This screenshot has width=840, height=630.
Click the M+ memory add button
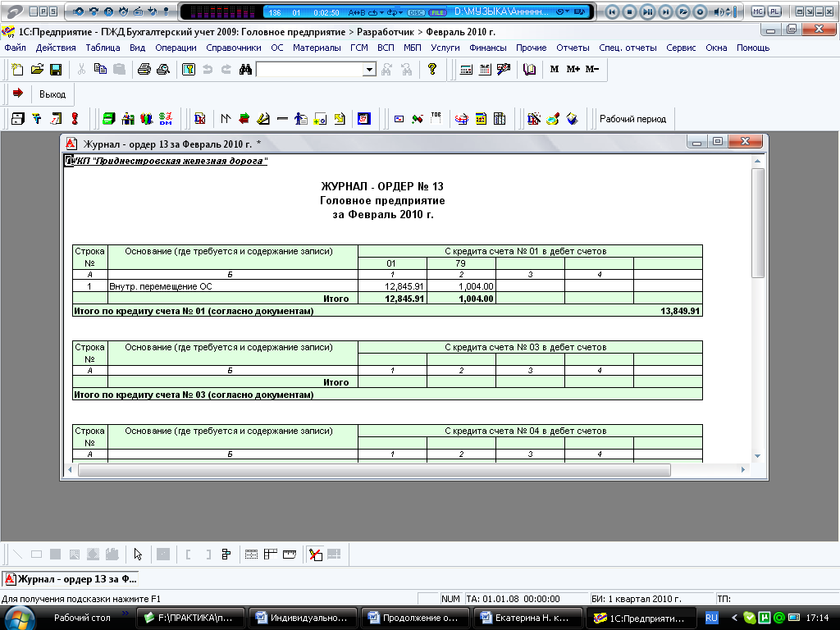[x=573, y=69]
